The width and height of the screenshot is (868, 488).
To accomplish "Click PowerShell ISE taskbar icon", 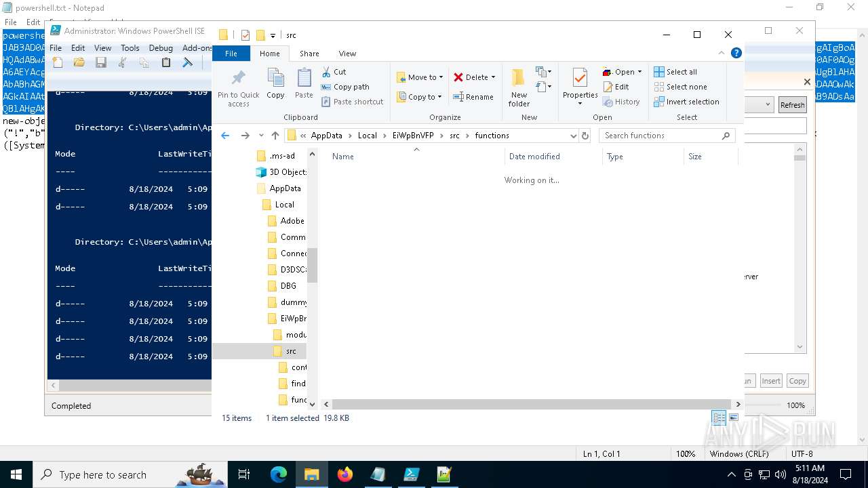I will tap(411, 474).
